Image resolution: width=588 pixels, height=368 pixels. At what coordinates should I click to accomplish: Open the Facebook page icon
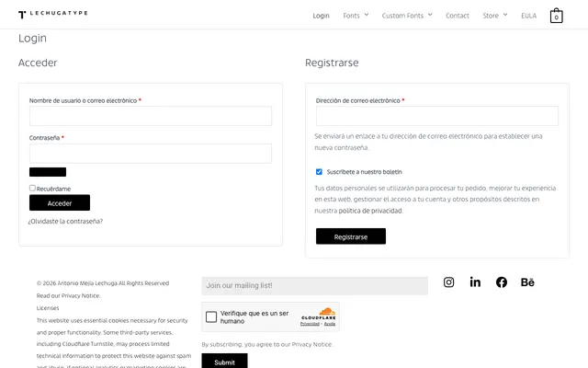point(502,282)
